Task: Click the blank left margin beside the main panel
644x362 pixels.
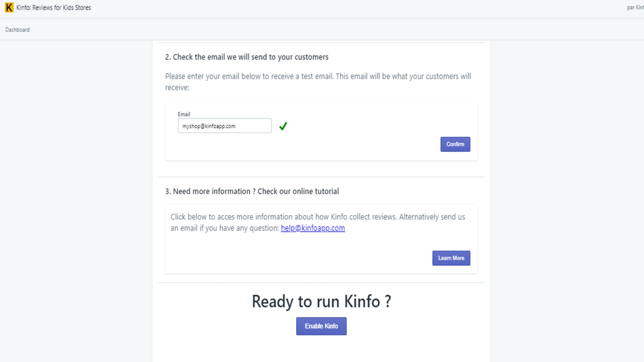Action: (76, 201)
